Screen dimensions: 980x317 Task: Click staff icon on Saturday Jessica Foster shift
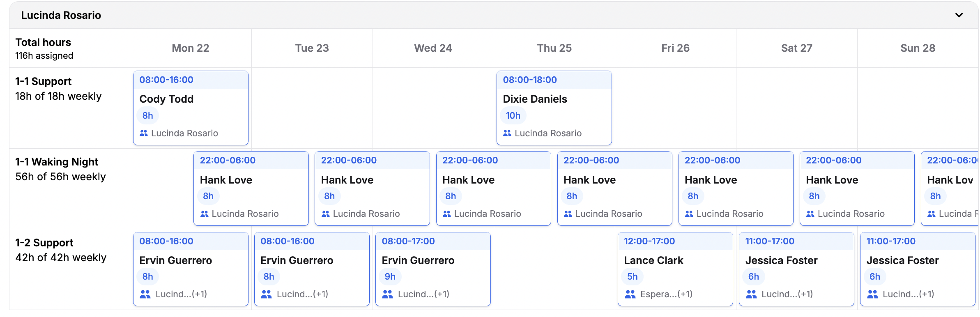coord(751,294)
